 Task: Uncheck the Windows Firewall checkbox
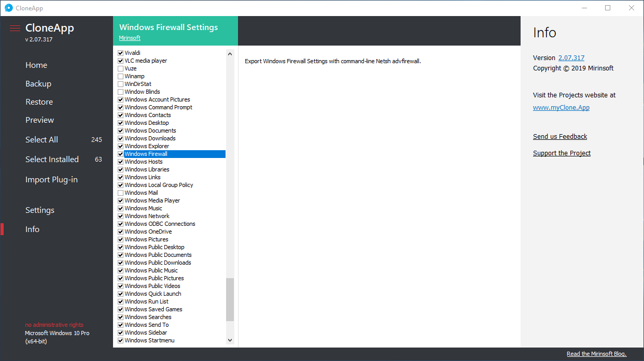pos(121,154)
